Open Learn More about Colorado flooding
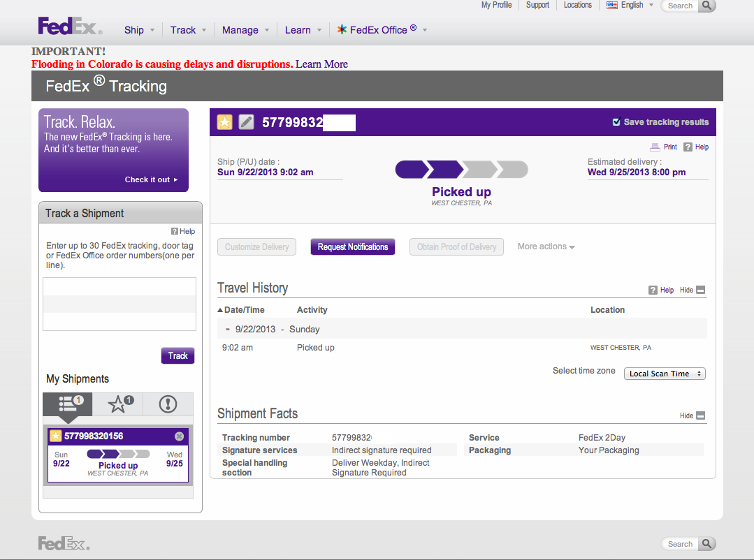Viewport: 754px width, 560px height. (x=321, y=64)
